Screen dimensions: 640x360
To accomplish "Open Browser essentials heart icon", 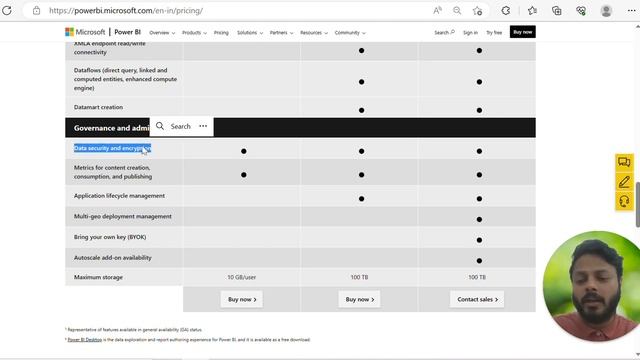I will [x=581, y=11].
